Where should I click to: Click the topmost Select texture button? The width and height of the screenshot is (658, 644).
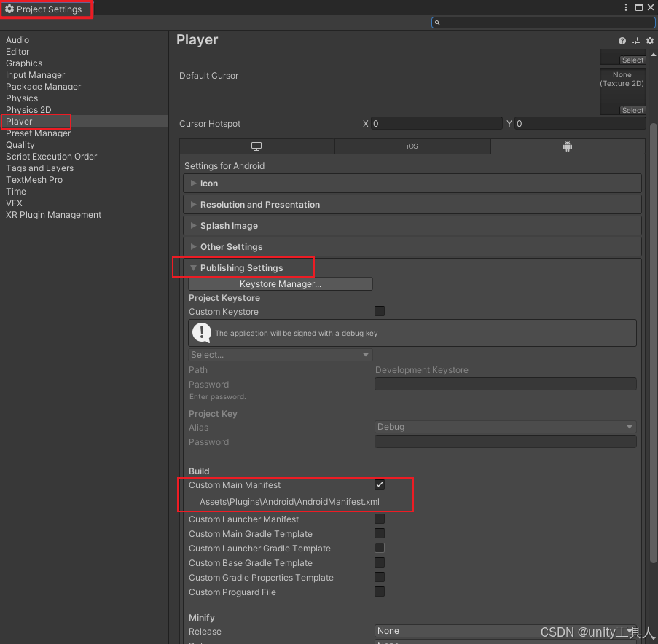click(x=632, y=60)
